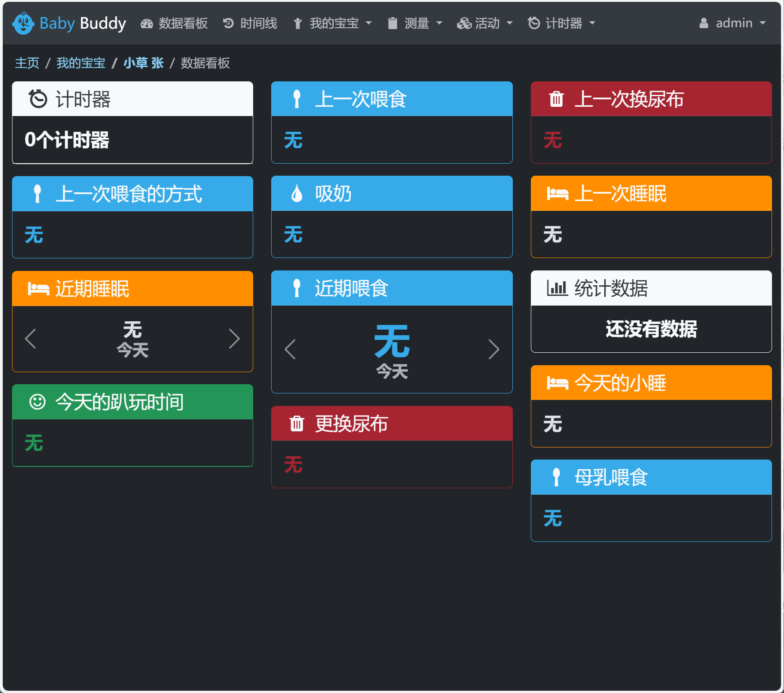The height and width of the screenshot is (693, 784).
Task: Click the left arrow on 近期睡眠 carousel
Action: [30, 339]
